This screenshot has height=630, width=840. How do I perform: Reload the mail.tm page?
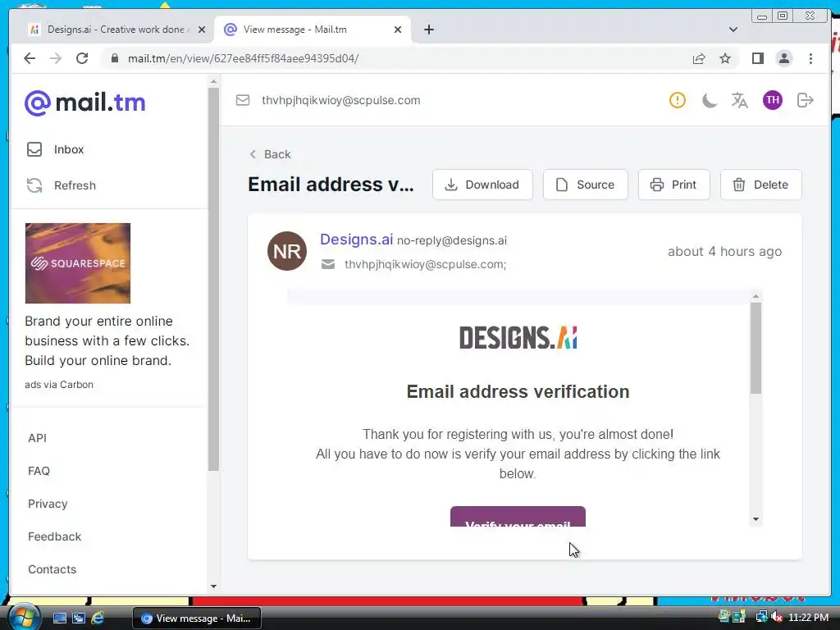(82, 58)
